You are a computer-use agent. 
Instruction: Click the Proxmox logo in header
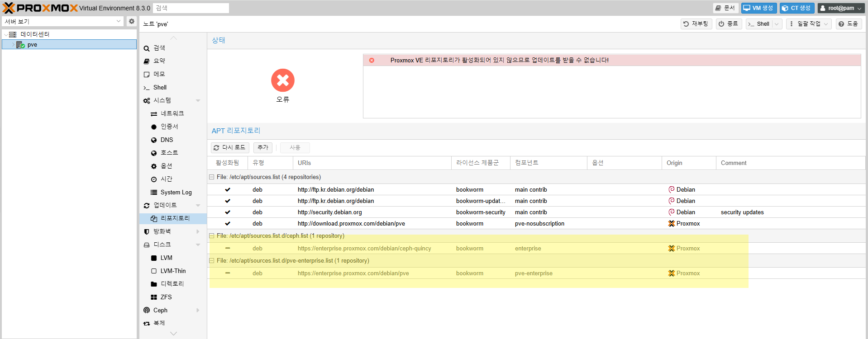pyautogui.click(x=40, y=8)
